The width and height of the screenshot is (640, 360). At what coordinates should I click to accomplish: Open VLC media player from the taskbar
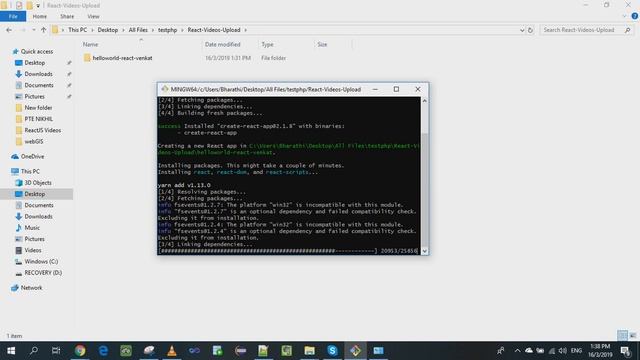click(172, 351)
